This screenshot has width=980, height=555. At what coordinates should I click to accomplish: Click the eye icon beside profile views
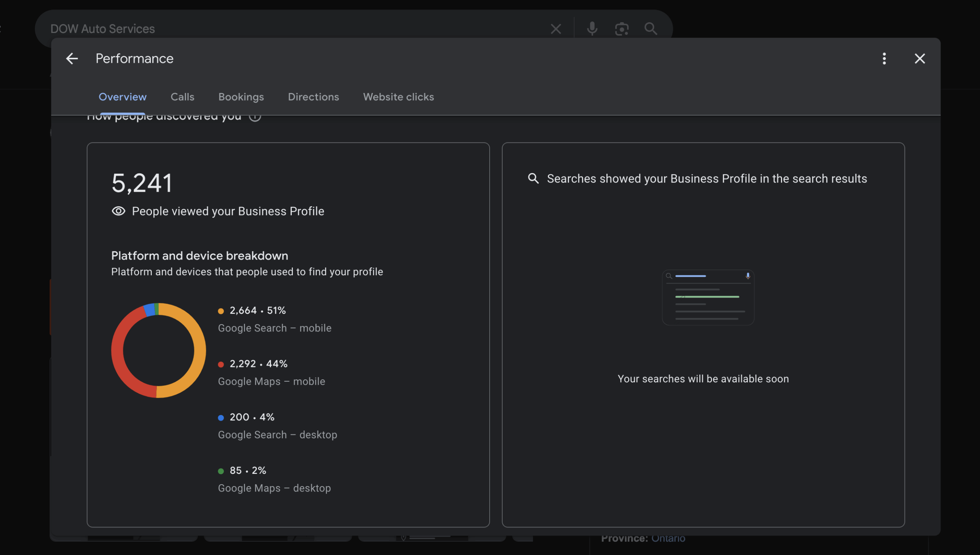coord(118,211)
